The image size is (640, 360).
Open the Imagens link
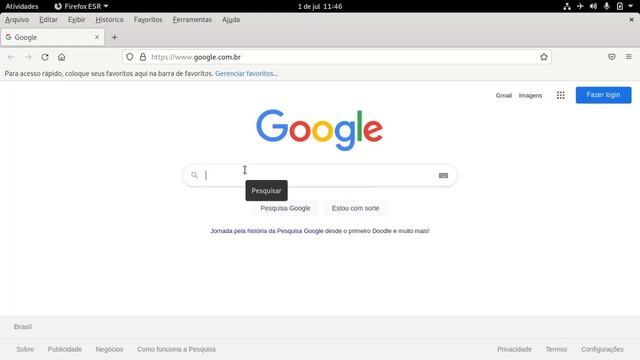[x=530, y=95]
